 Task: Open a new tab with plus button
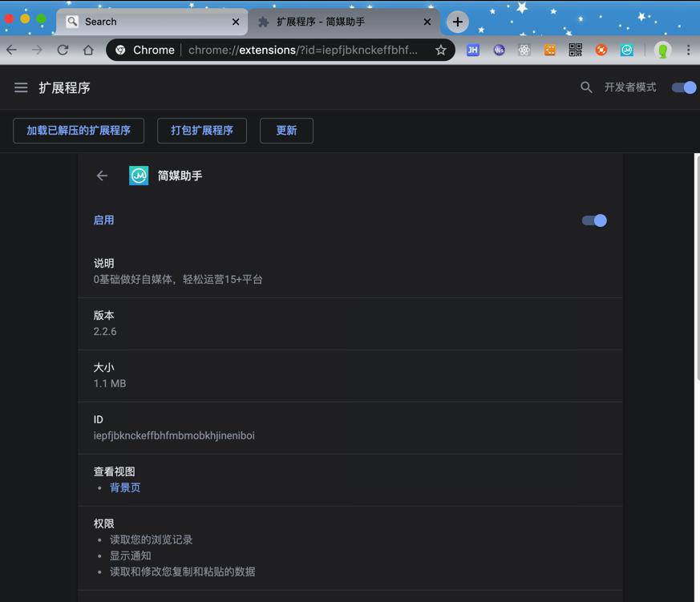[x=458, y=22]
